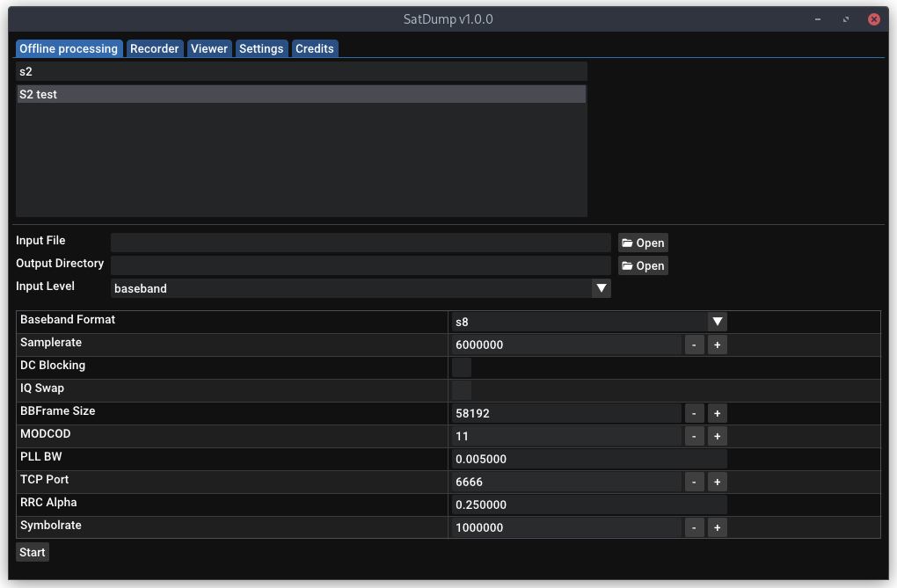This screenshot has height=588, width=897.
Task: Click the TCP Port value field
Action: click(x=567, y=483)
